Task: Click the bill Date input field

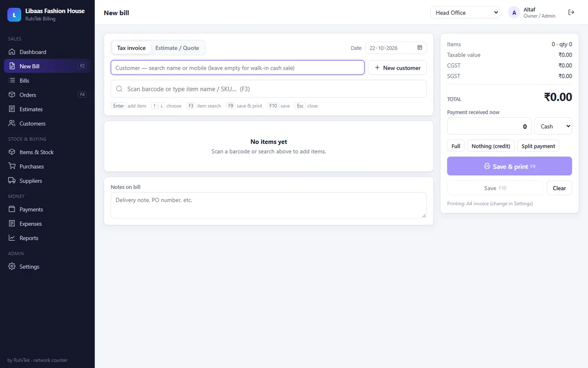Action: coord(396,48)
